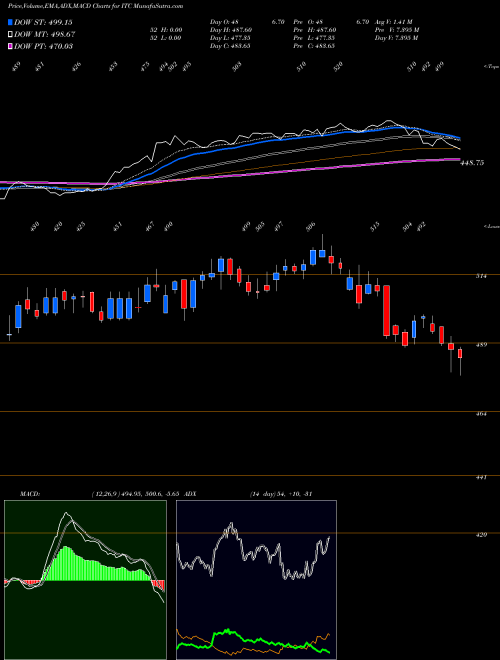Click the ADX '(14 day) 54, +10, -31' values

pyautogui.click(x=281, y=494)
